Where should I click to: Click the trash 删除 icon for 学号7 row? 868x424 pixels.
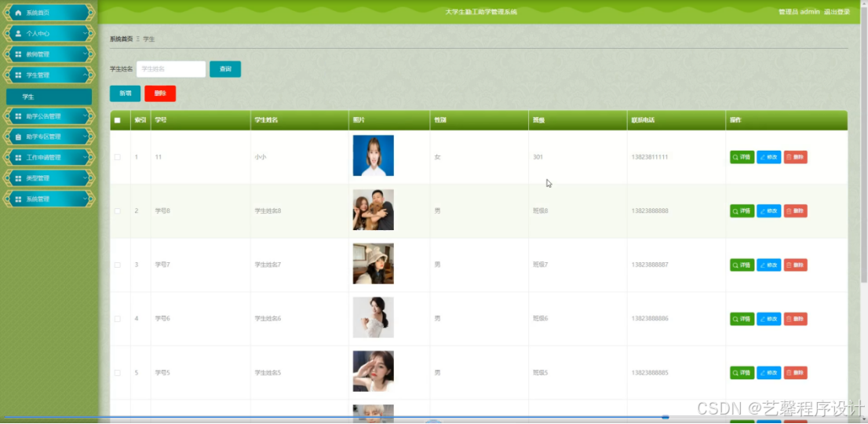click(x=790, y=265)
